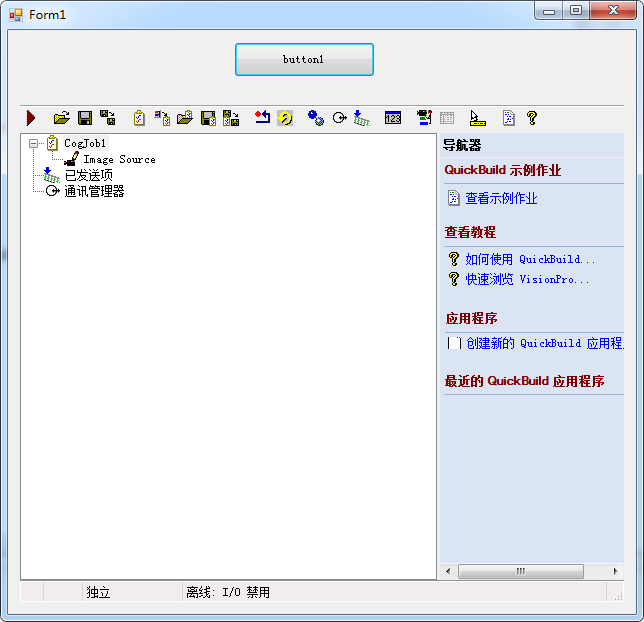Click the navigator scrollbar left arrow
644x622 pixels.
(448, 571)
